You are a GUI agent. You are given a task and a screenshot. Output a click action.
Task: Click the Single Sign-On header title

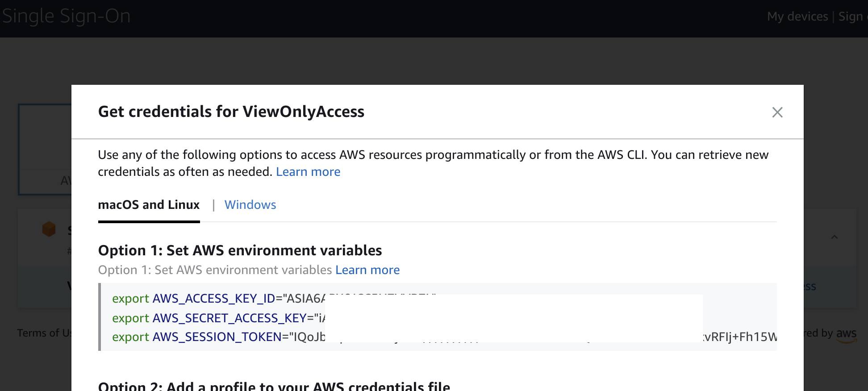[66, 17]
